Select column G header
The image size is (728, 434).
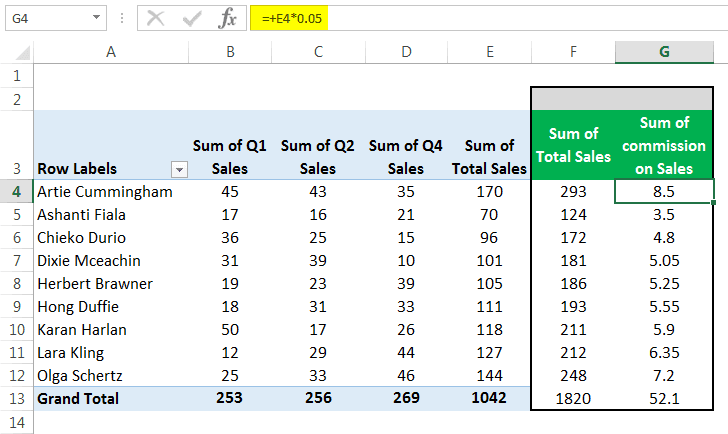pyautogui.click(x=664, y=52)
